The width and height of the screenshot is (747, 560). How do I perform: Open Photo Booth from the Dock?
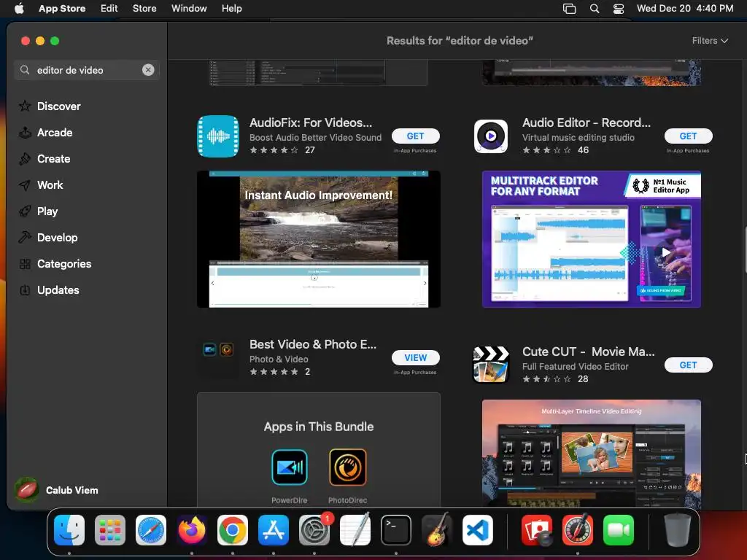click(x=537, y=530)
